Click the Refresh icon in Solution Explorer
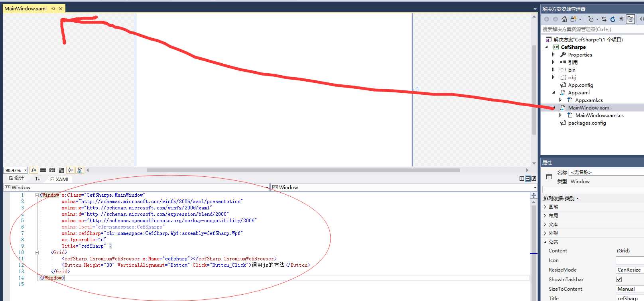The width and height of the screenshot is (644, 301). 613,19
